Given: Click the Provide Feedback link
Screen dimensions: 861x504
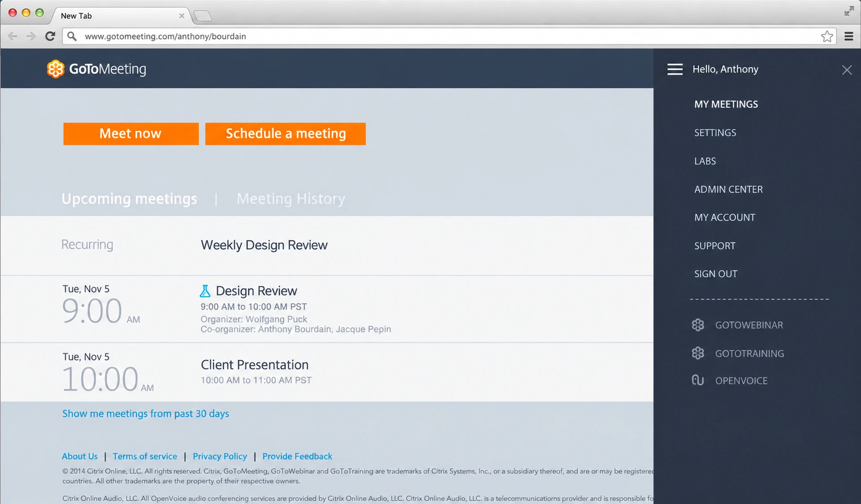Looking at the screenshot, I should 297,456.
